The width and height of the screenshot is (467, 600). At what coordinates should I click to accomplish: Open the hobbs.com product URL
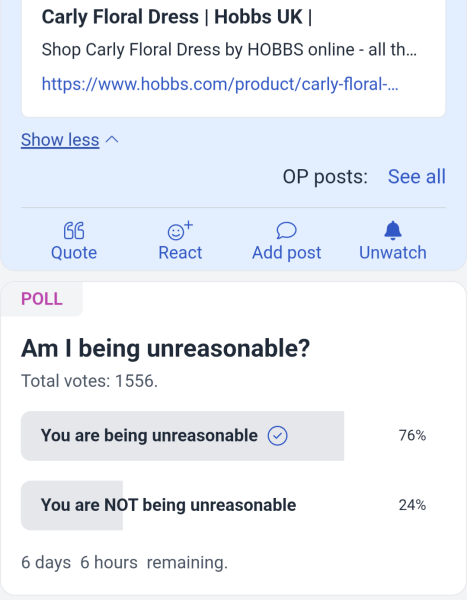click(220, 84)
